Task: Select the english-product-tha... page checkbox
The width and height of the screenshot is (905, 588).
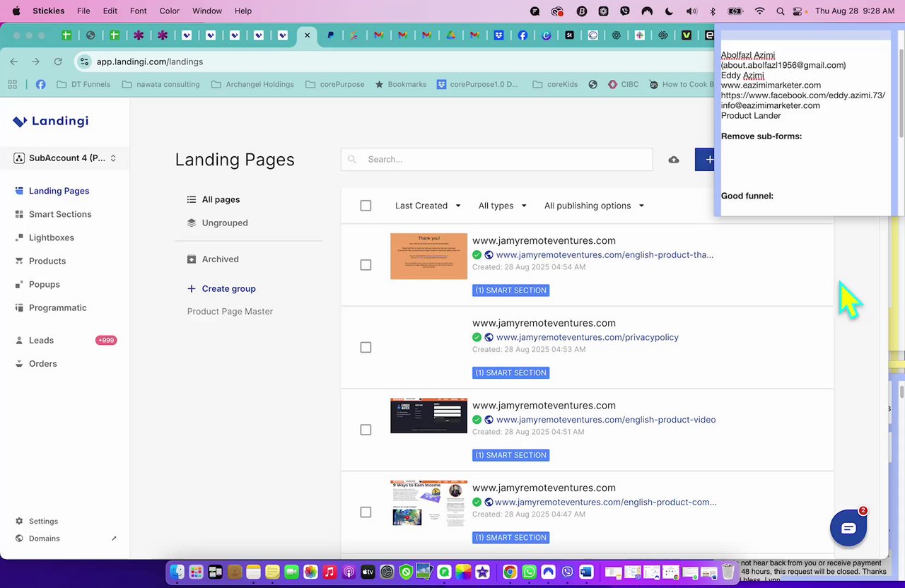Action: point(366,265)
